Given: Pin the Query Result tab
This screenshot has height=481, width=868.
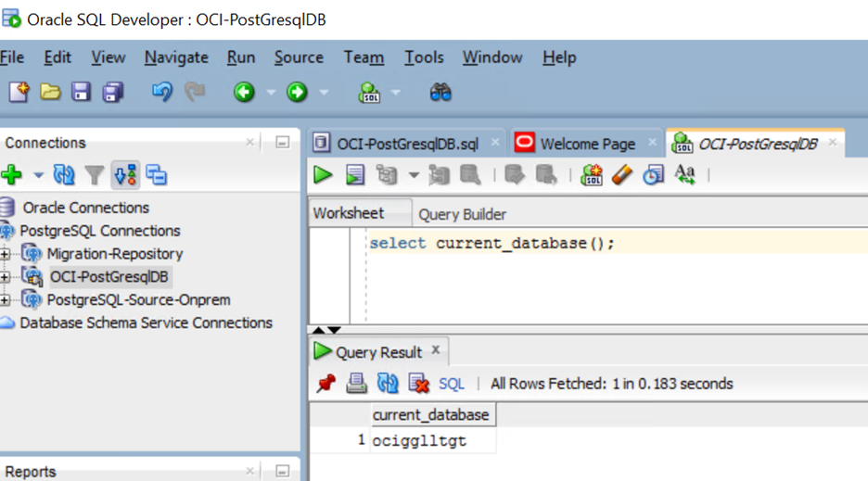Looking at the screenshot, I should click(325, 383).
